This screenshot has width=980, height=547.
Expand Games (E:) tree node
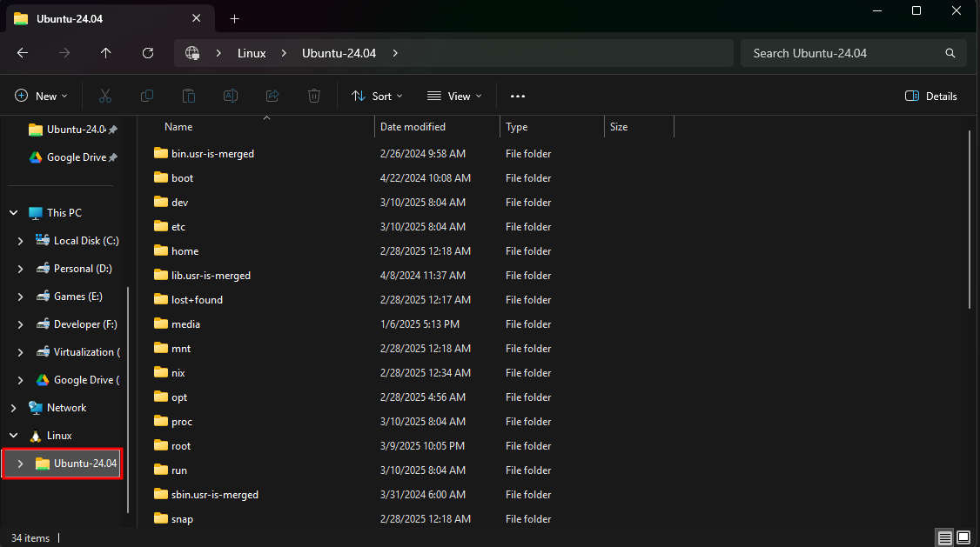coord(21,297)
